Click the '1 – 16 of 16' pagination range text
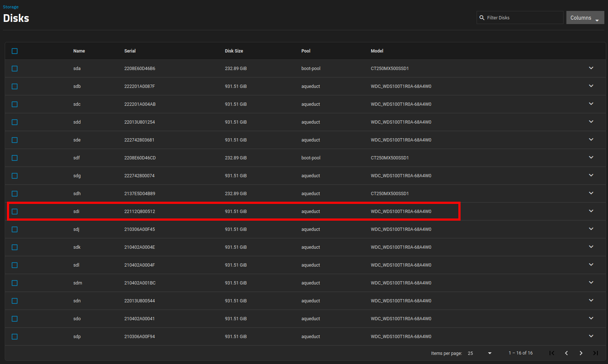608x364 pixels. [521, 353]
